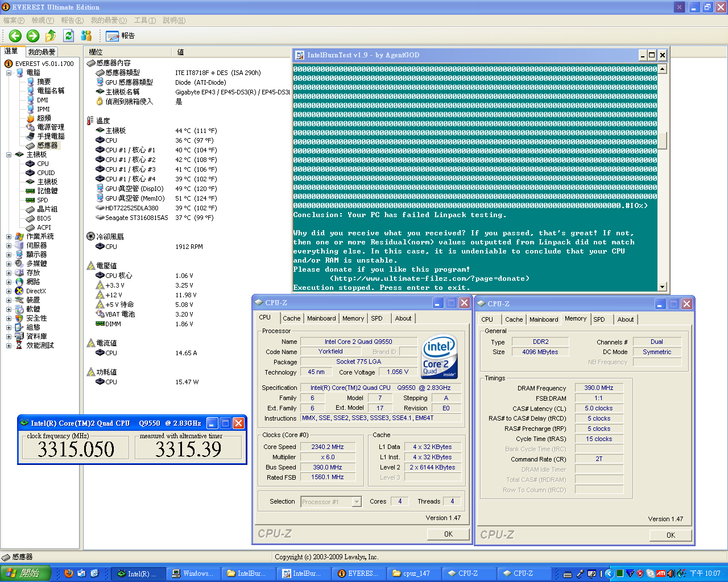Image resolution: width=728 pixels, height=582 pixels.
Task: Select 電源管理 tree item
Action: [51, 127]
